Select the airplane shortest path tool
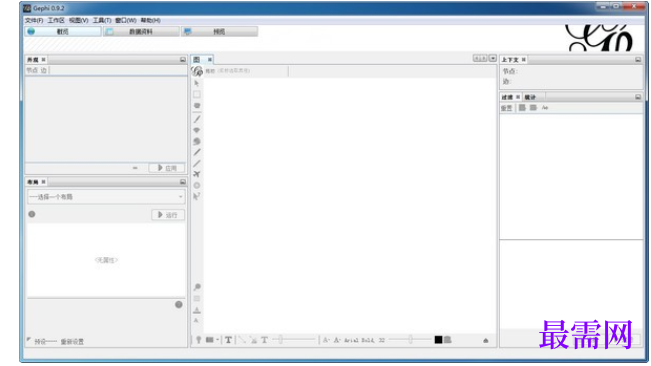651x366 pixels. pyautogui.click(x=197, y=174)
